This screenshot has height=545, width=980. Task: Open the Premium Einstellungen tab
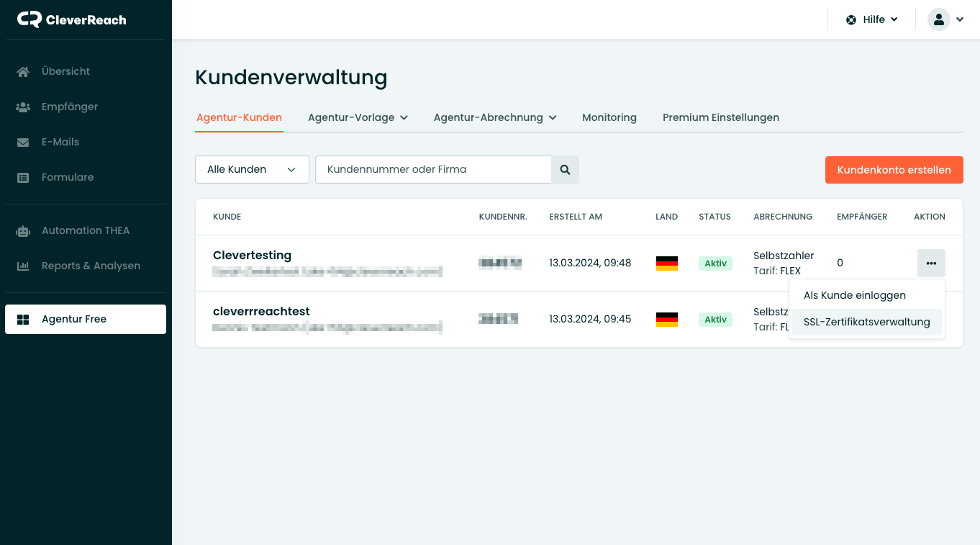click(x=721, y=117)
